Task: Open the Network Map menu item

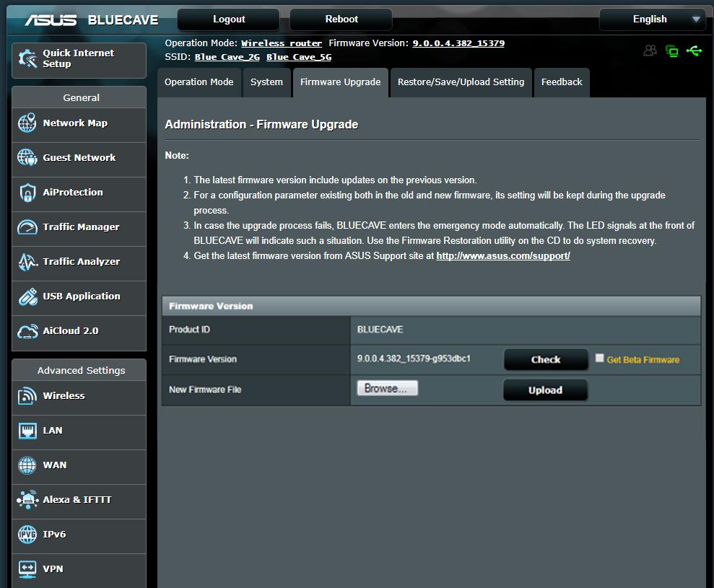Action: tap(79, 123)
